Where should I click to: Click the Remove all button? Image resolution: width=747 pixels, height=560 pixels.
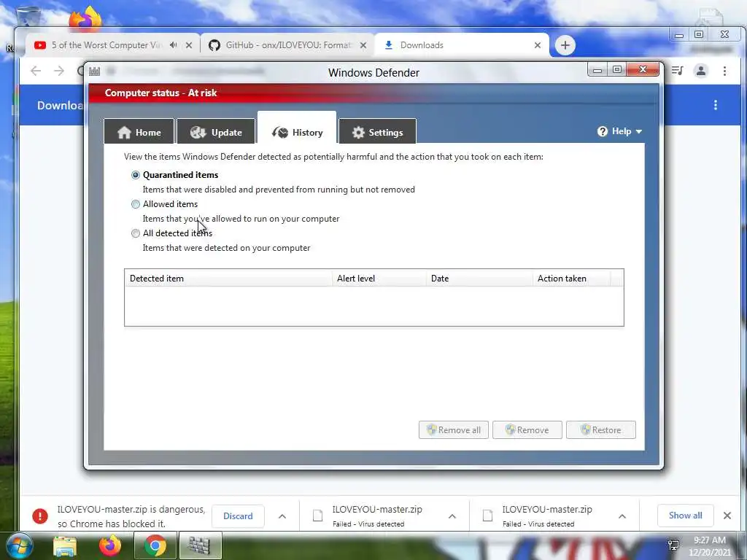coord(454,430)
